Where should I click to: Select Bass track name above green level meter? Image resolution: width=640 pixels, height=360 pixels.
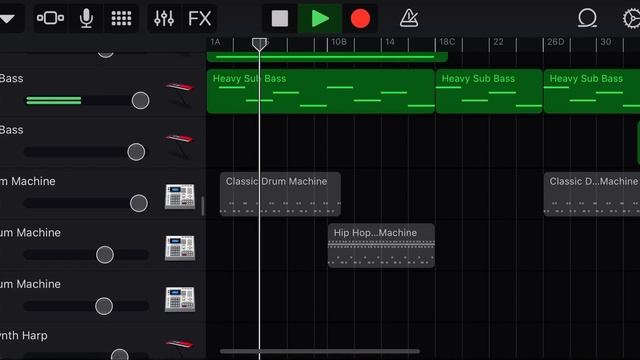pos(12,78)
